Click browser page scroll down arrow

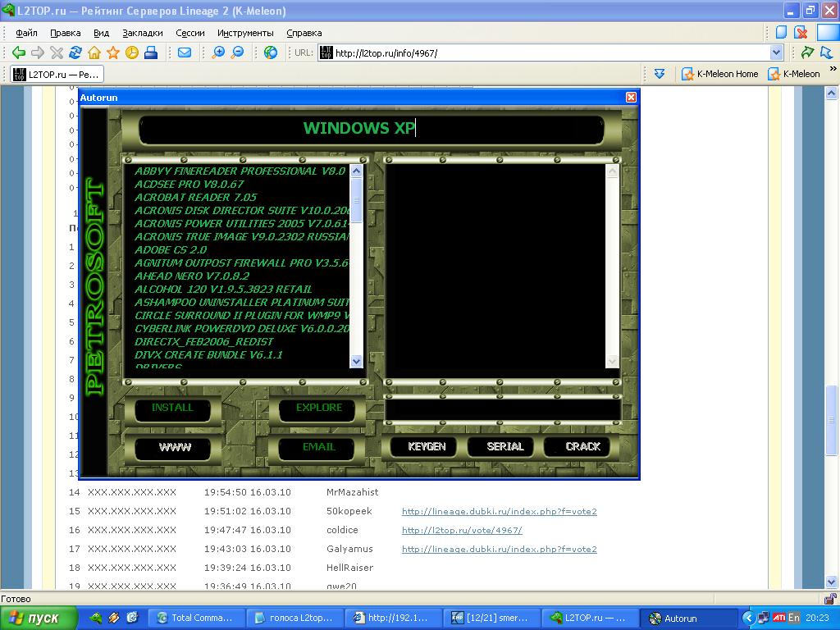pos(831,582)
